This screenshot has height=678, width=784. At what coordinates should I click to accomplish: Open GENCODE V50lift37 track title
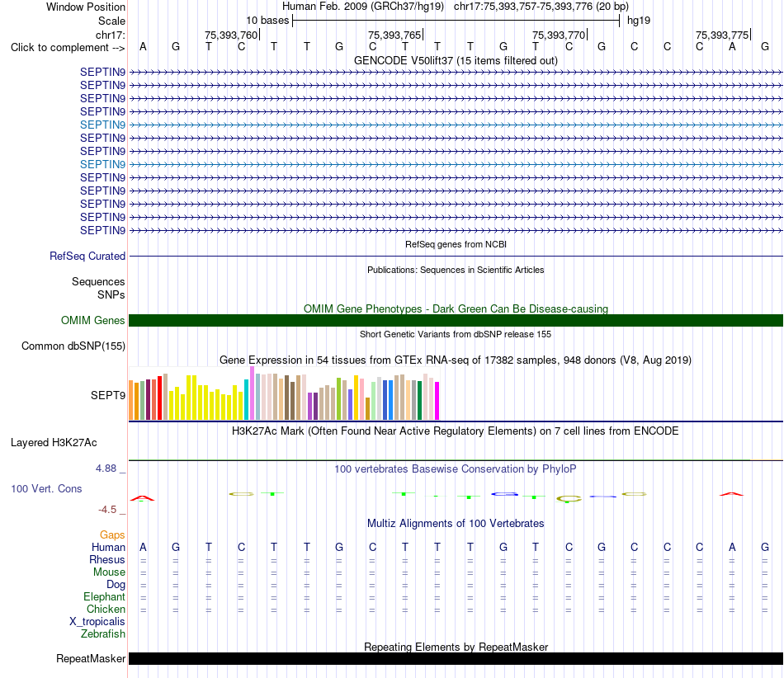pos(456,60)
